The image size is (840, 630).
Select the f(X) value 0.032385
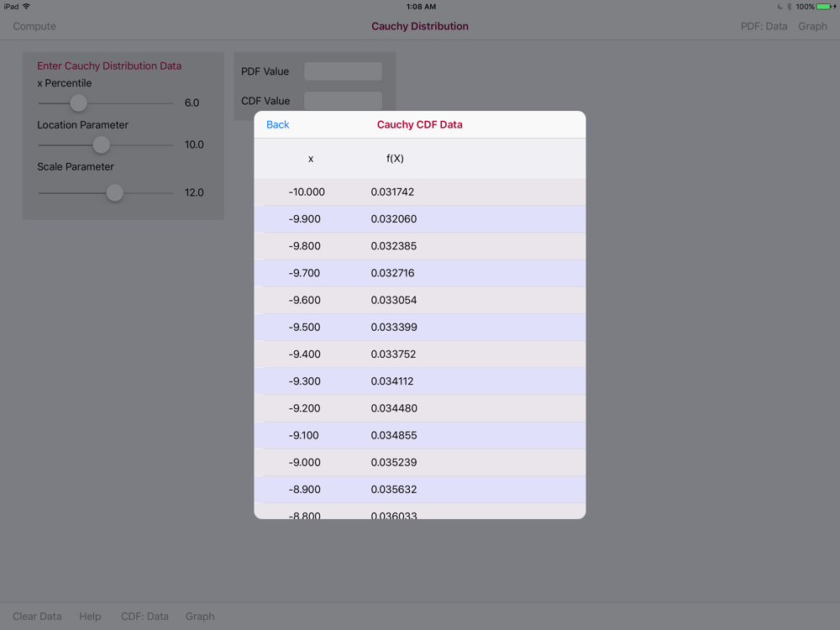[394, 246]
